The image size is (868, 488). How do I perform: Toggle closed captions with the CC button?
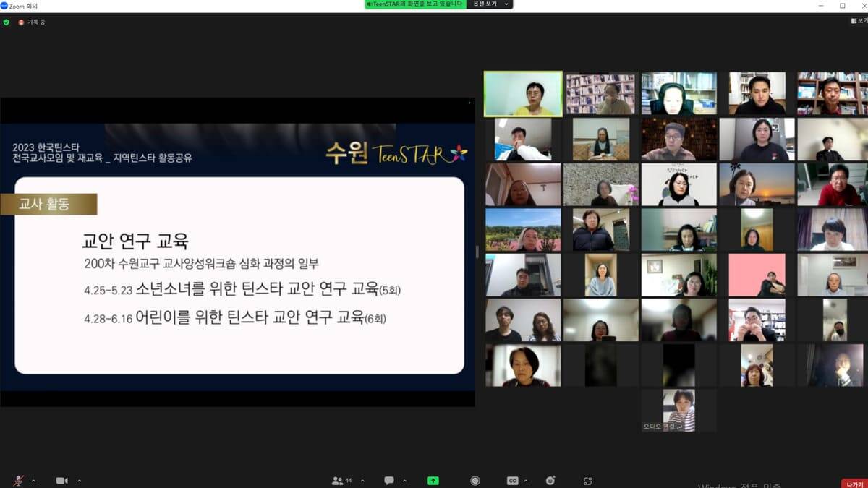click(x=512, y=481)
